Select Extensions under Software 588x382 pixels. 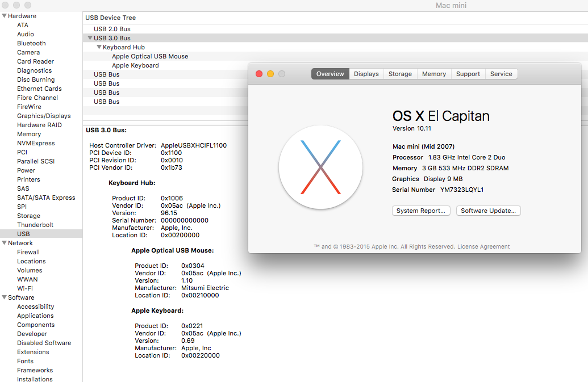pyautogui.click(x=33, y=352)
